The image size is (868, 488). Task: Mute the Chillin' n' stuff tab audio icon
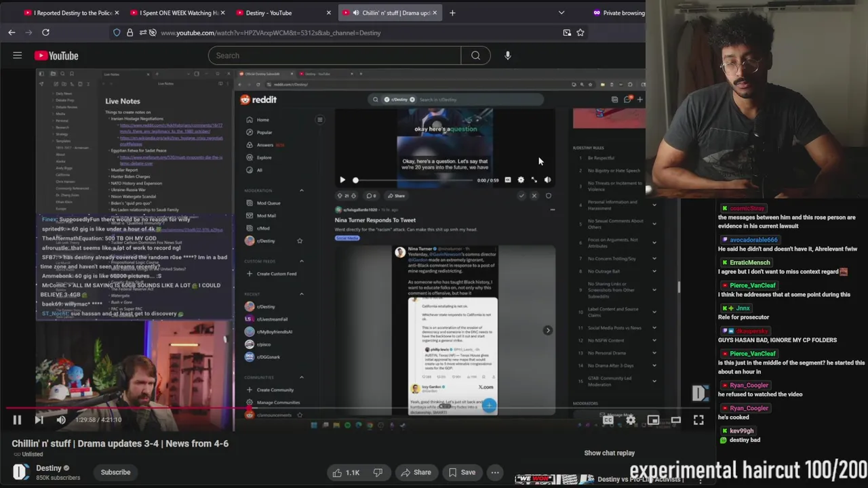[x=356, y=13]
